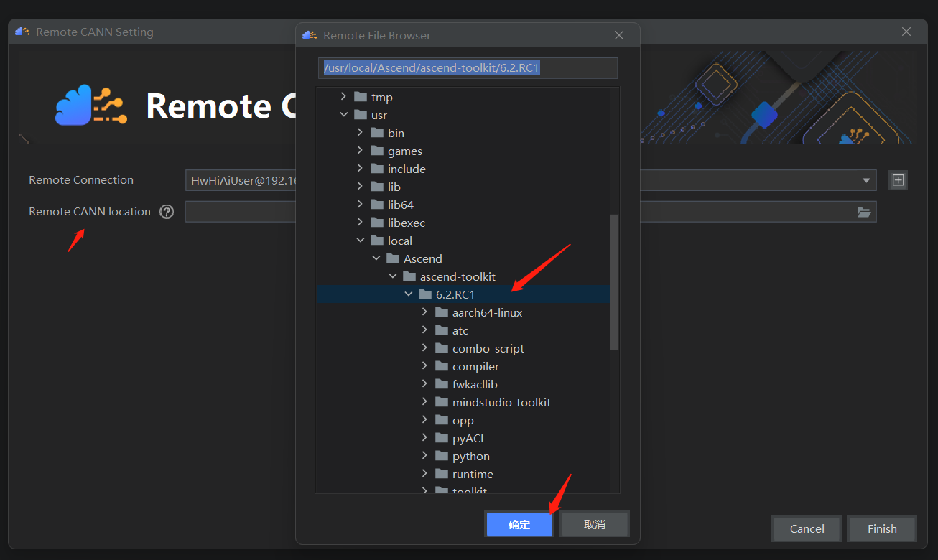Viewport: 938px width, 560px height.
Task: Select the mindstudio-toolkit folder icon
Action: (441, 402)
